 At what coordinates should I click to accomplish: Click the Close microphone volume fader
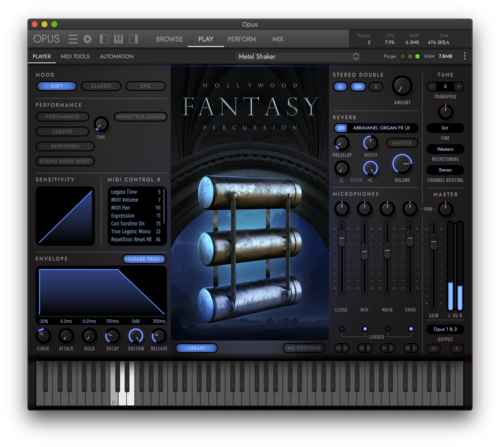(x=341, y=238)
